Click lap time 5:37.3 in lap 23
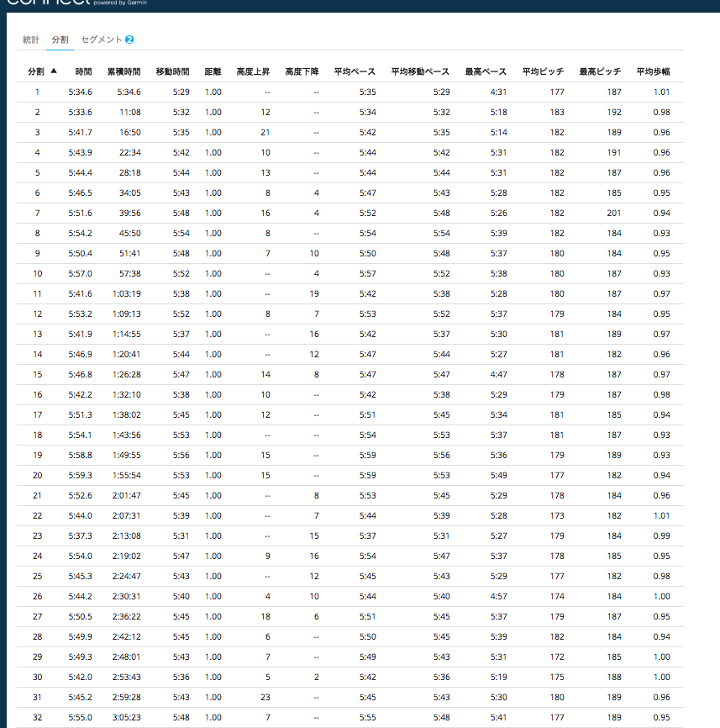 (81, 536)
